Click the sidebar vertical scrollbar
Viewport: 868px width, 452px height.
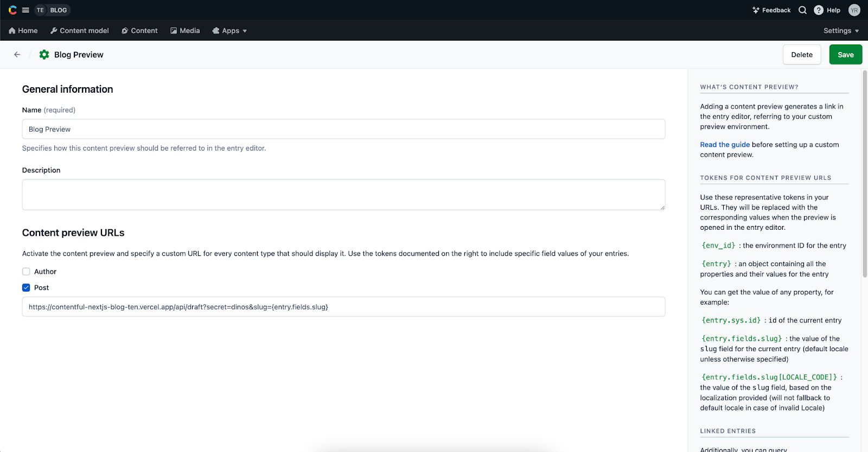click(865, 173)
